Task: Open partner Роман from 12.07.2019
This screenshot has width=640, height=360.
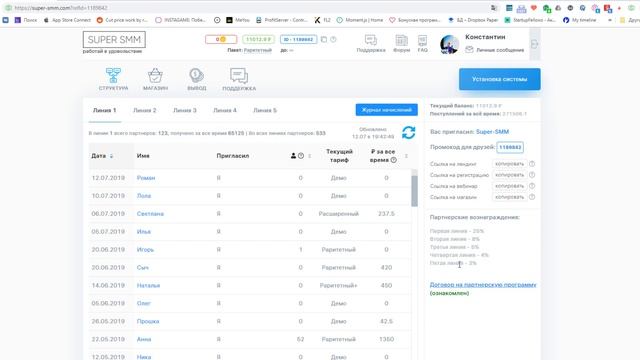Action: click(146, 178)
